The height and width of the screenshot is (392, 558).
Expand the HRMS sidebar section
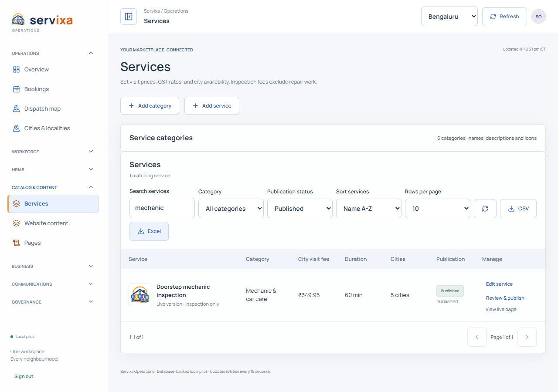pos(53,169)
